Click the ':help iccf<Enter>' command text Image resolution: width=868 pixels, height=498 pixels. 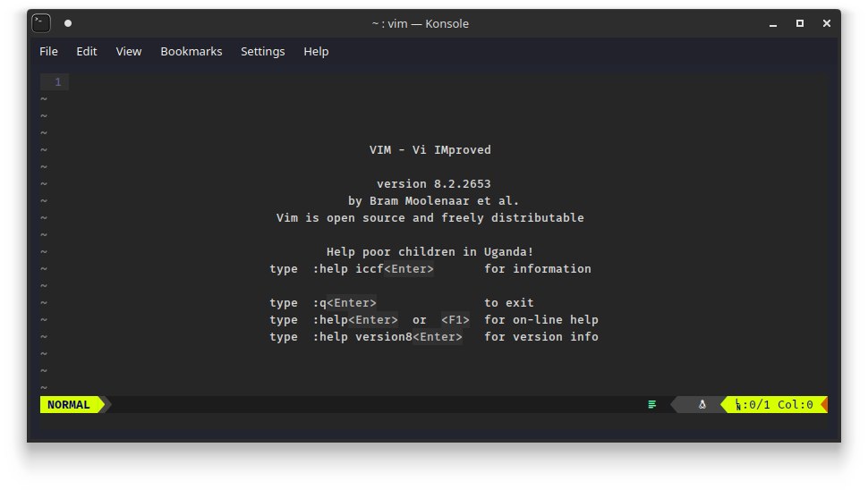point(373,269)
